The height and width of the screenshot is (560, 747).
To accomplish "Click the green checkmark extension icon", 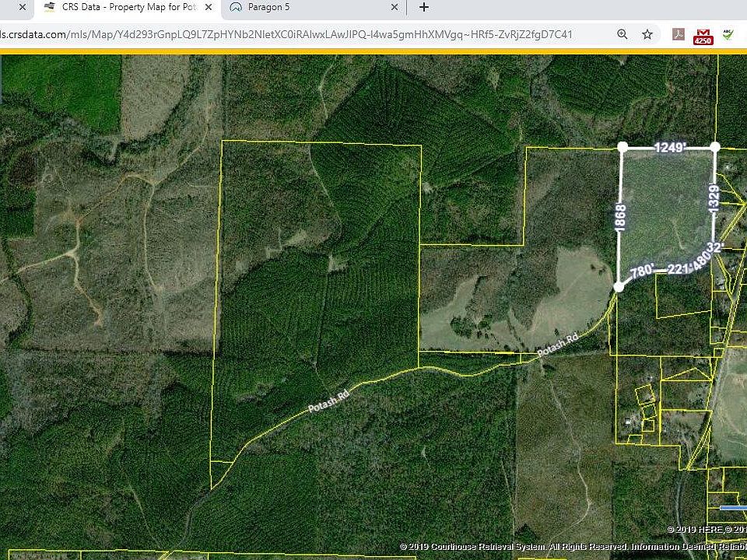I will pos(728,34).
